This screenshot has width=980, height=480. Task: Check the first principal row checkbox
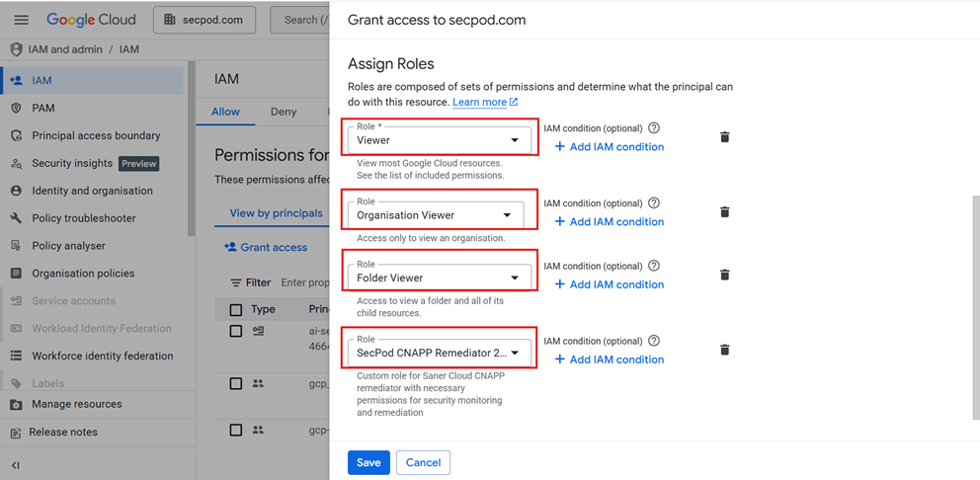(236, 332)
